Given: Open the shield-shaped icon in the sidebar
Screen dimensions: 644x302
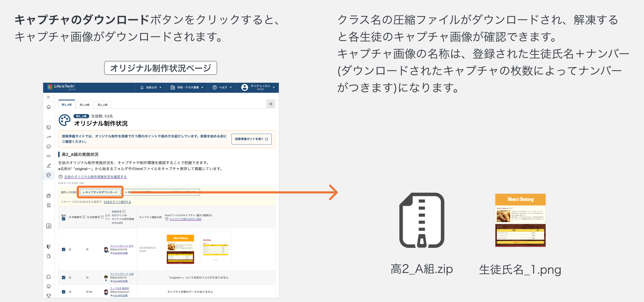Looking at the screenshot, I should (48, 247).
